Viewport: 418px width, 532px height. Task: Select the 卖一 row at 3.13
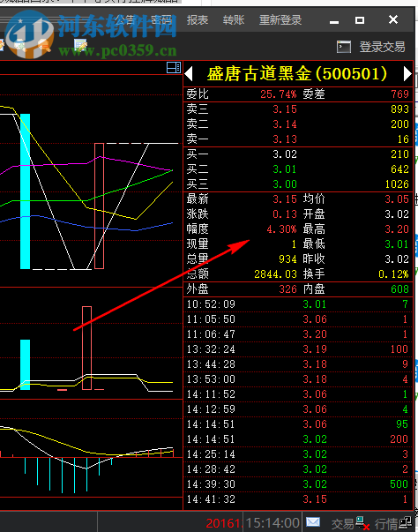point(298,139)
